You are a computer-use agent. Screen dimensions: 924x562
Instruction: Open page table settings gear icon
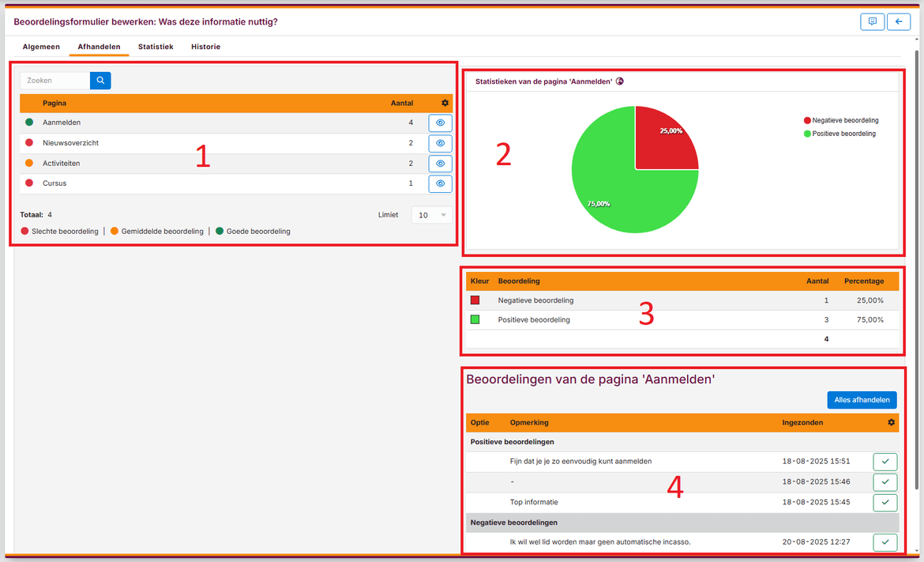click(445, 104)
